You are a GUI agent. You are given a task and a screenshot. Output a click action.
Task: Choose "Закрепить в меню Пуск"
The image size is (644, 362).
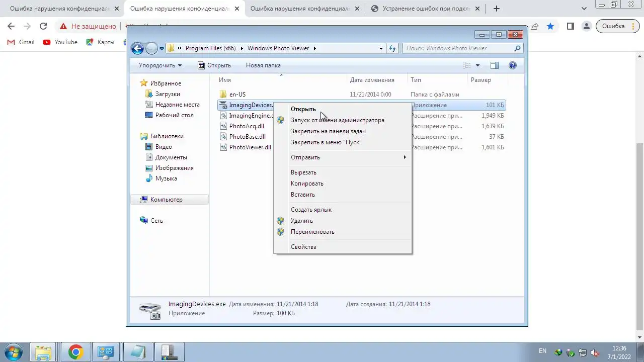[343, 142]
